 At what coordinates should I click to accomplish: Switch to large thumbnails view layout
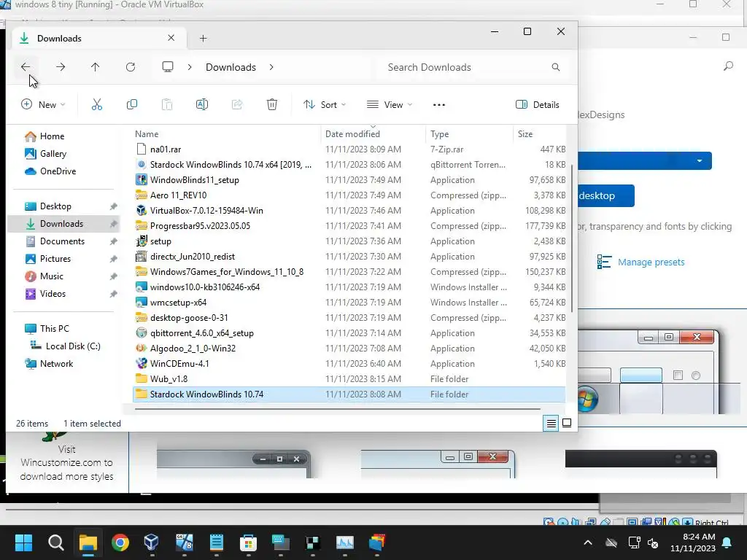pos(567,423)
